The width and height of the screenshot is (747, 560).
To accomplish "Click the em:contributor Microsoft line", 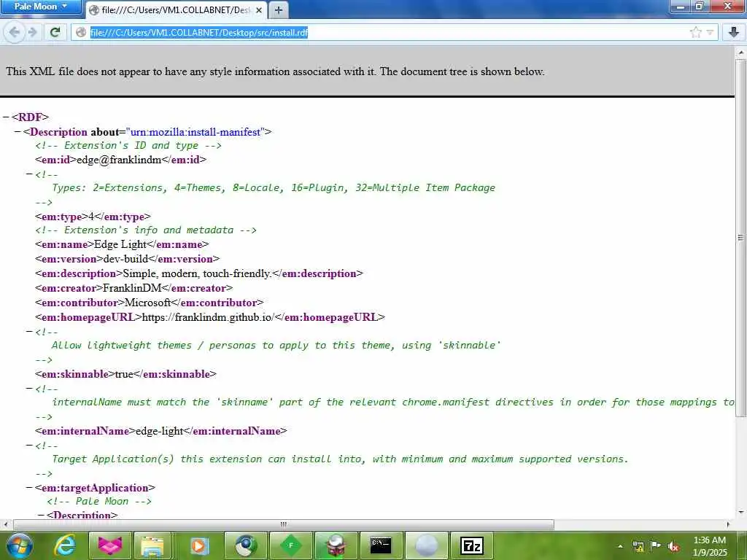I will pos(149,303).
